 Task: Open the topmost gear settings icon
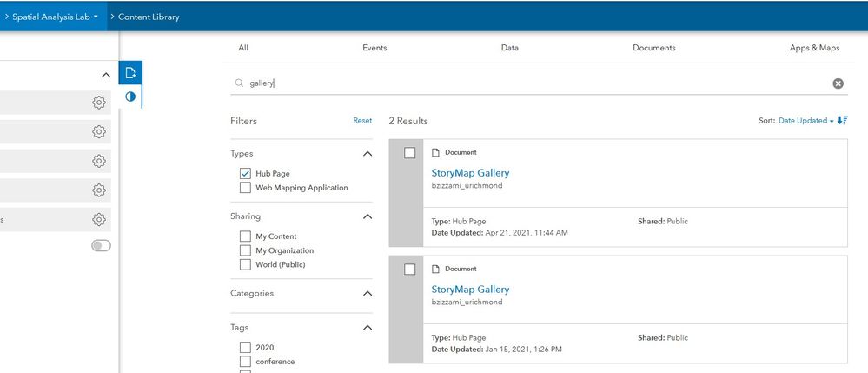pyautogui.click(x=99, y=103)
